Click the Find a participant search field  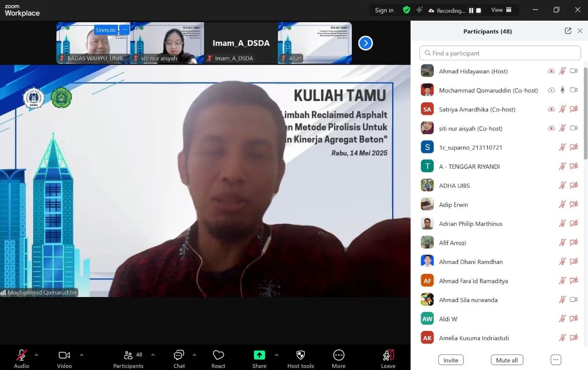500,53
